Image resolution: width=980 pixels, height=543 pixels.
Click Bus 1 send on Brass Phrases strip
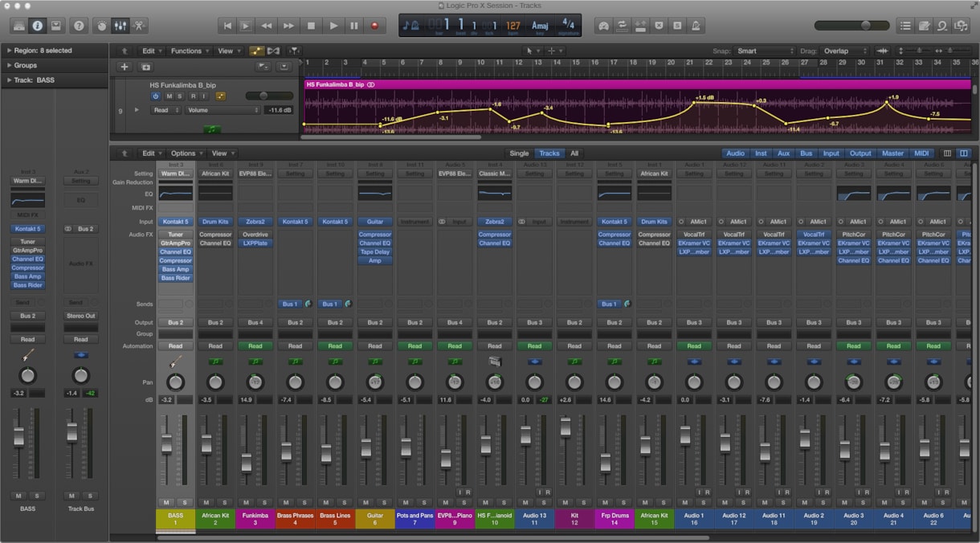coord(289,304)
